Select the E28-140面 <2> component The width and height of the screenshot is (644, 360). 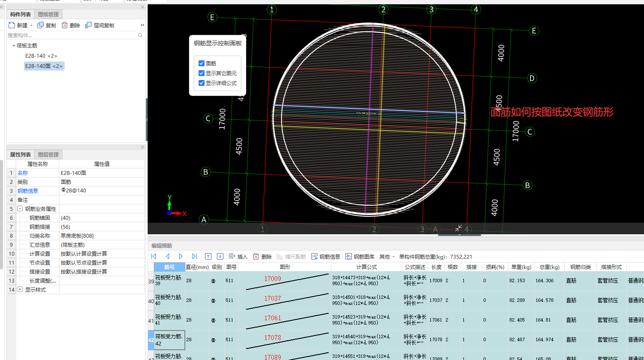coord(44,66)
